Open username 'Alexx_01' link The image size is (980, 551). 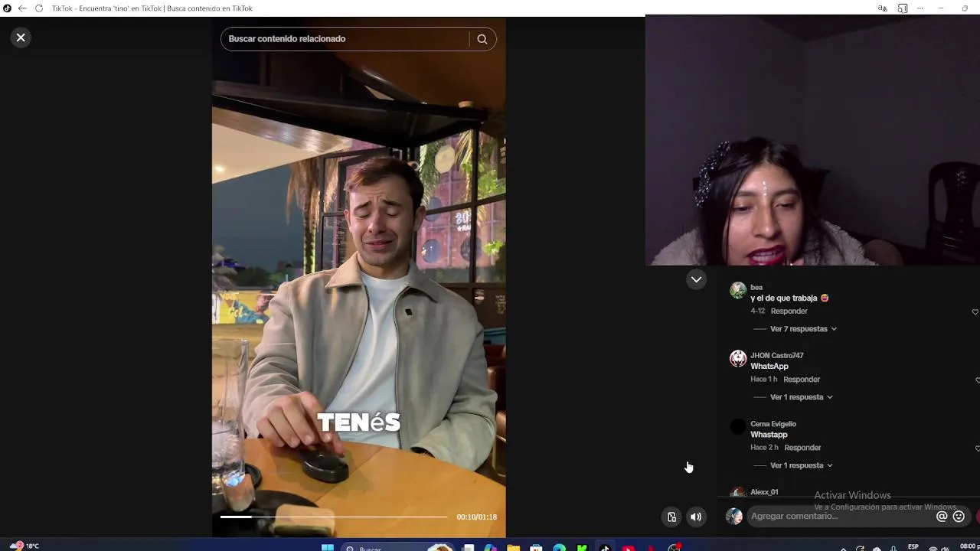764,492
